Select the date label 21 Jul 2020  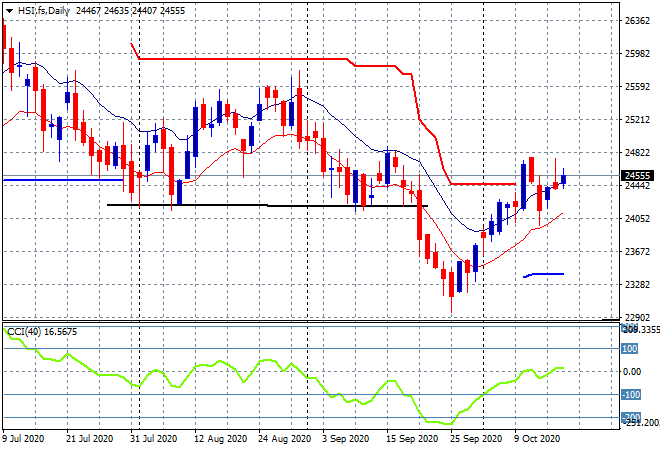coord(89,439)
